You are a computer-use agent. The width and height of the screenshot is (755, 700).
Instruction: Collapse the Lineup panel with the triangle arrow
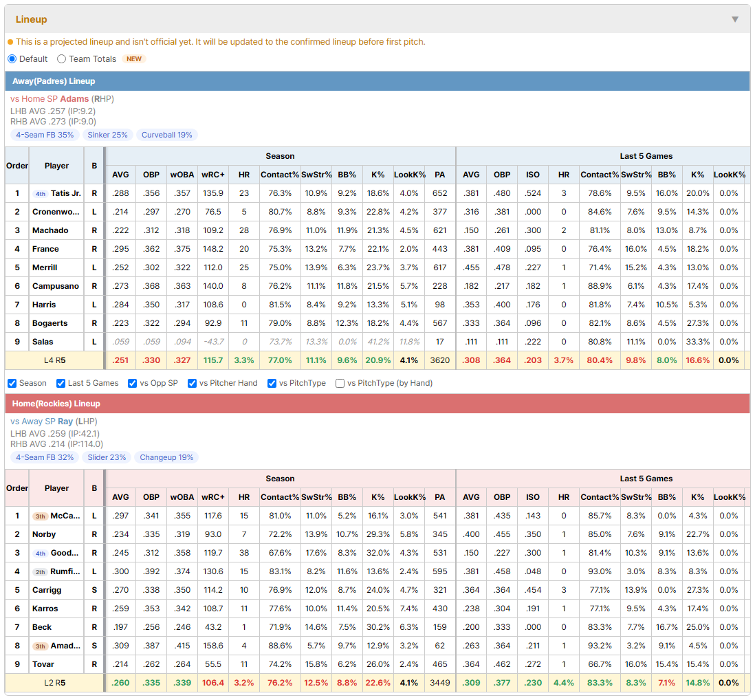[x=735, y=19]
